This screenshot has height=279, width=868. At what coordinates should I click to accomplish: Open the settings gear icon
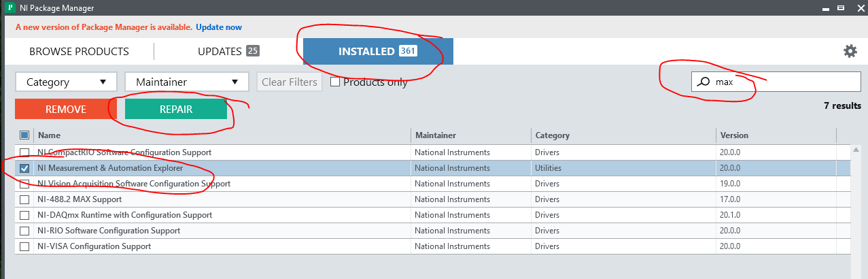tap(850, 51)
